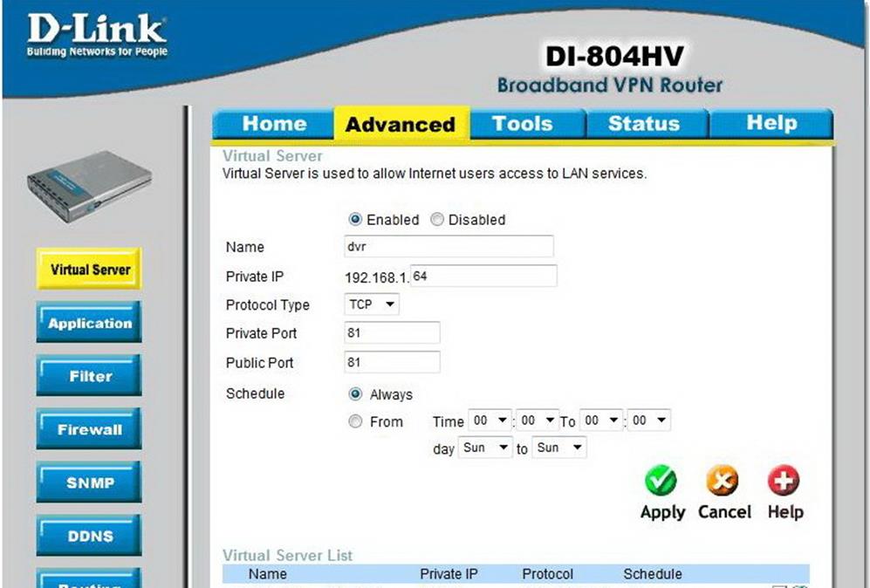Select the Disabled radio button
This screenshot has height=588, width=870.
[437, 220]
